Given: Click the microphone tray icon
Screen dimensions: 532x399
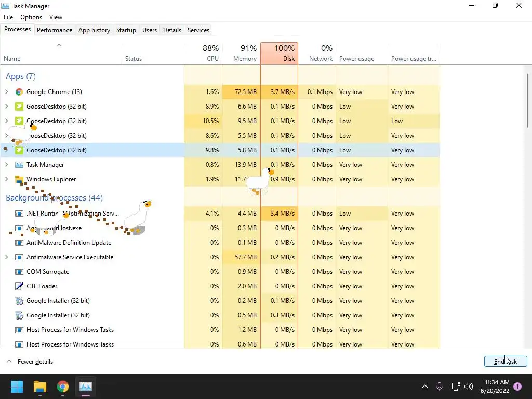Looking at the screenshot, I should pos(440,387).
